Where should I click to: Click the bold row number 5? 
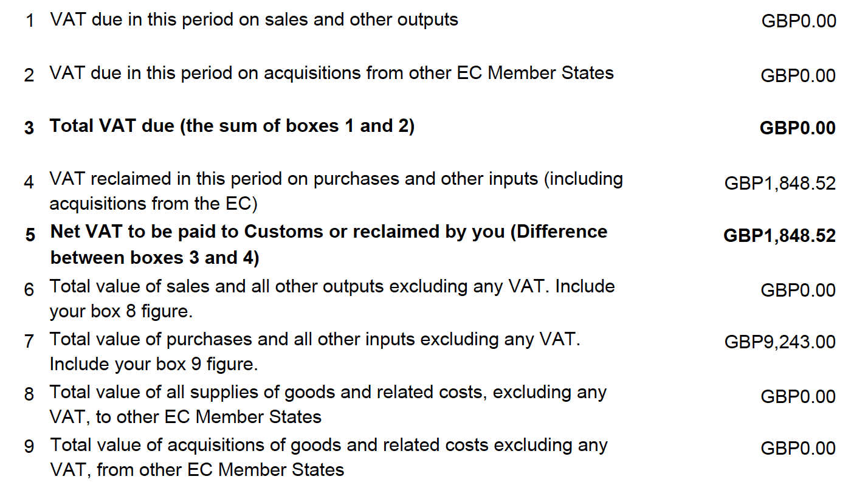tap(30, 235)
